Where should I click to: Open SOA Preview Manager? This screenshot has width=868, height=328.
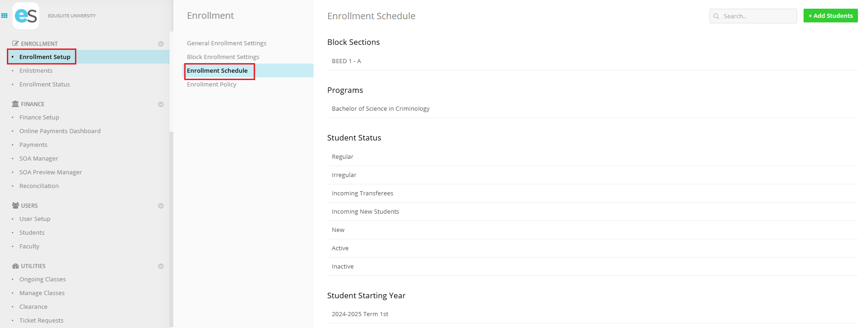coord(50,172)
